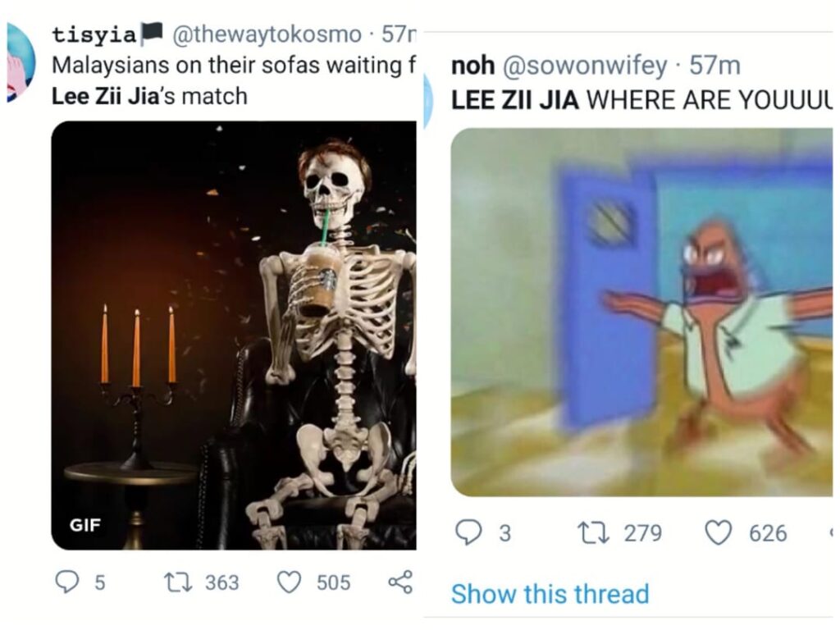
Task: Open the 57m timestamp on noh's tweet
Action: (714, 66)
